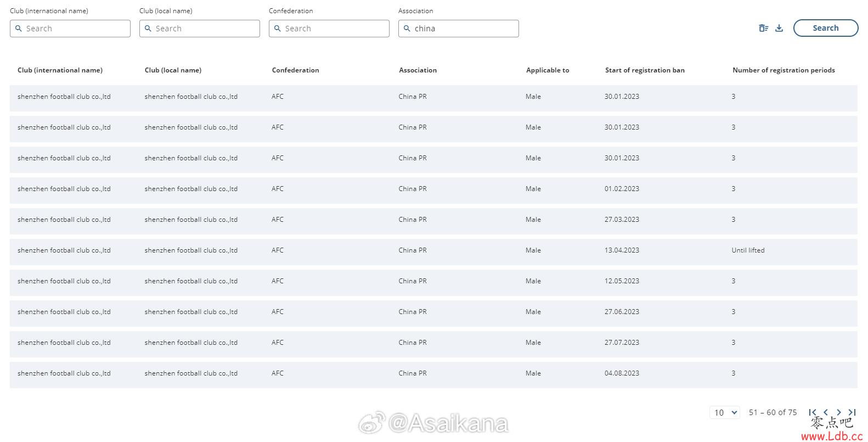This screenshot has height=442, width=868.
Task: Click the '51 – 60 of 75' page range text
Action: click(773, 412)
